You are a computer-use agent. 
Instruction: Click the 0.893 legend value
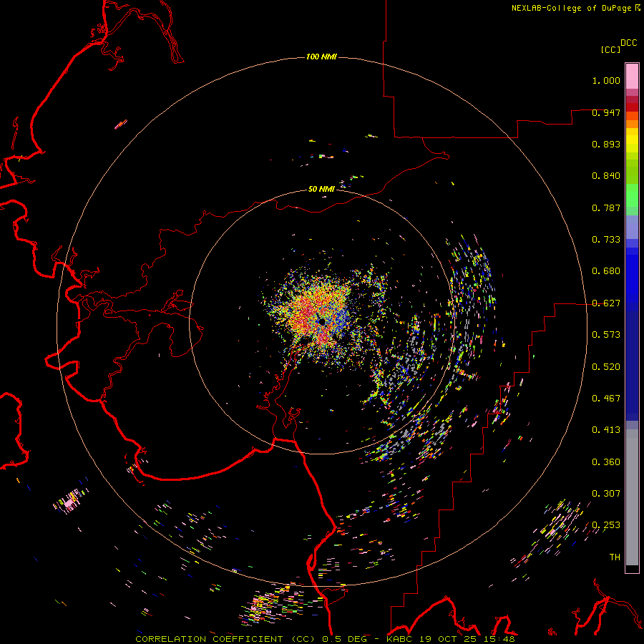(x=606, y=144)
